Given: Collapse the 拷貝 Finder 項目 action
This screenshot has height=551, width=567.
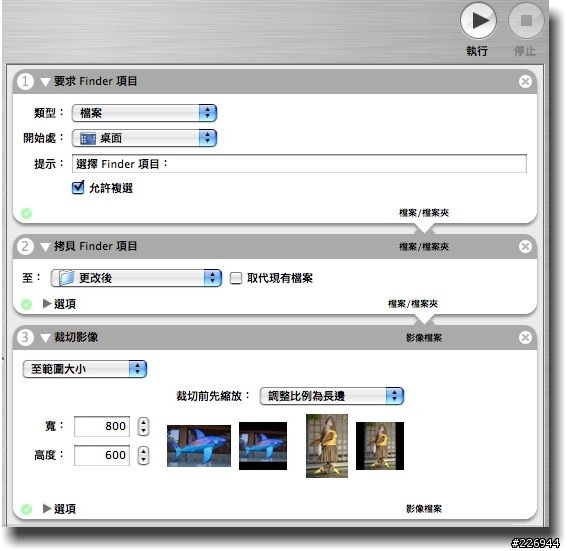Looking at the screenshot, I should 45,247.
